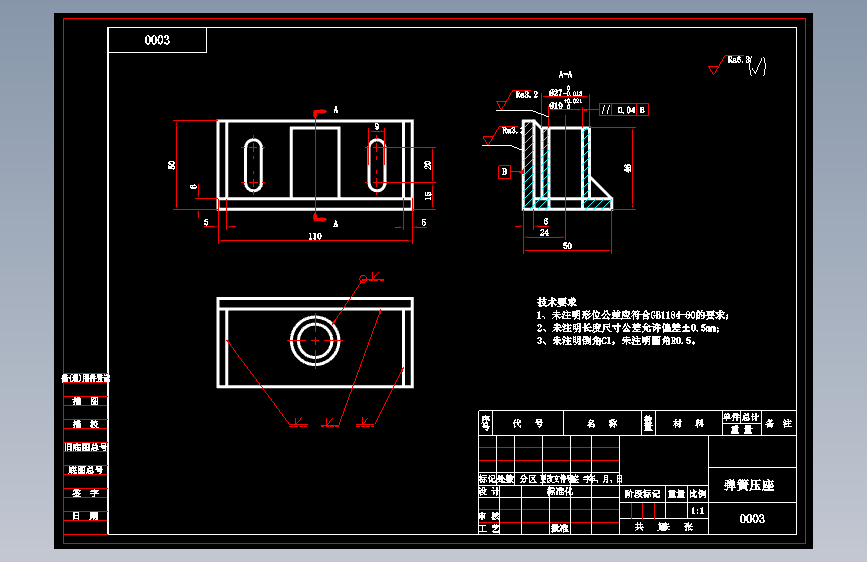Select the "0003" drawing number in top-left box
Viewport: 867px width, 562px height.
coord(157,40)
